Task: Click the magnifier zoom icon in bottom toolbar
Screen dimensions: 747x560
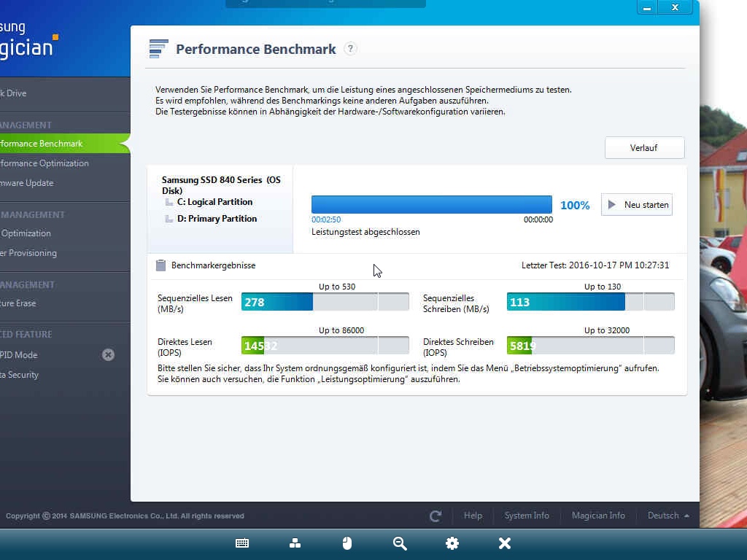Action: coord(400,543)
